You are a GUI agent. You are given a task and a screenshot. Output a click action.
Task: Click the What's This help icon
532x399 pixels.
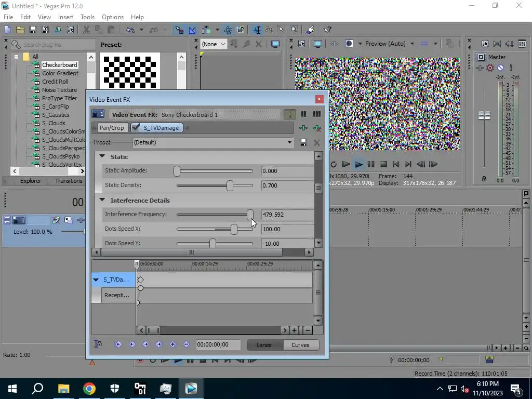pos(327,30)
